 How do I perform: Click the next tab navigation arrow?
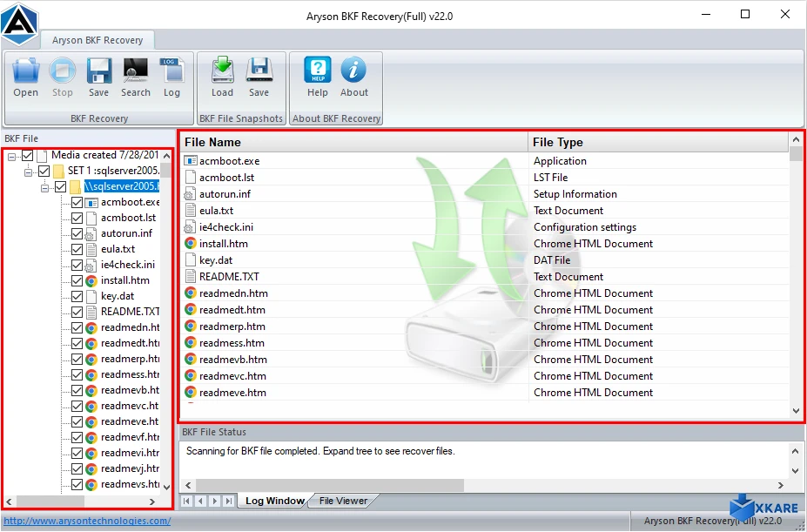[x=215, y=501]
